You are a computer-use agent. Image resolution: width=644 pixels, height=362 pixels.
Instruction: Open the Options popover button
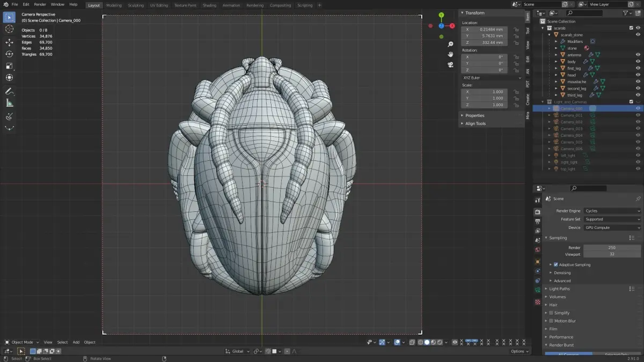519,351
